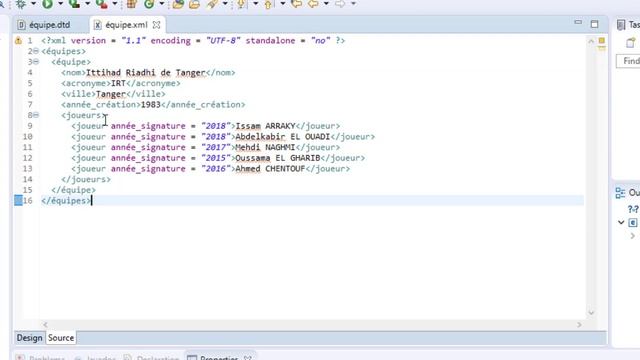This screenshot has height=360, width=640.
Task: Expand the child node in Outline
Action: coord(632,236)
